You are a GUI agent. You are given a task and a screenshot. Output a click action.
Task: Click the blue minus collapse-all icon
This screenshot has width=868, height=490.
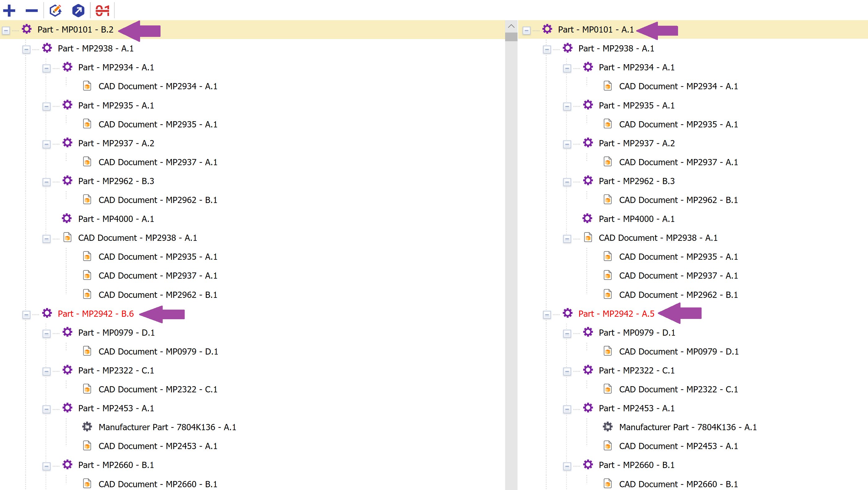[x=32, y=11]
